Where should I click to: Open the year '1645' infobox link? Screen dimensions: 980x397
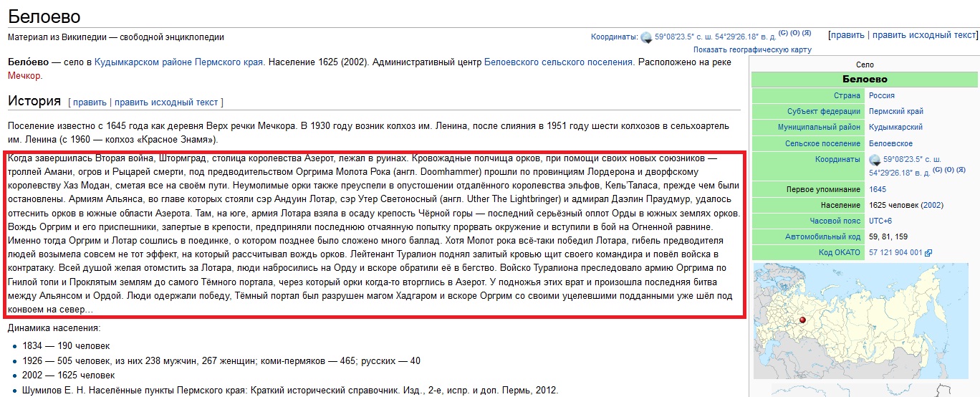coord(878,189)
